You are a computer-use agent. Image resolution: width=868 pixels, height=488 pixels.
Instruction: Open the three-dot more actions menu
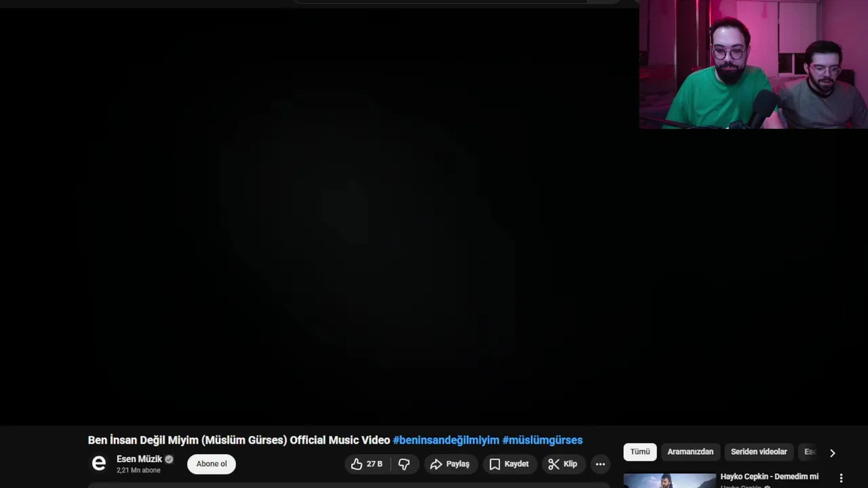click(x=600, y=464)
